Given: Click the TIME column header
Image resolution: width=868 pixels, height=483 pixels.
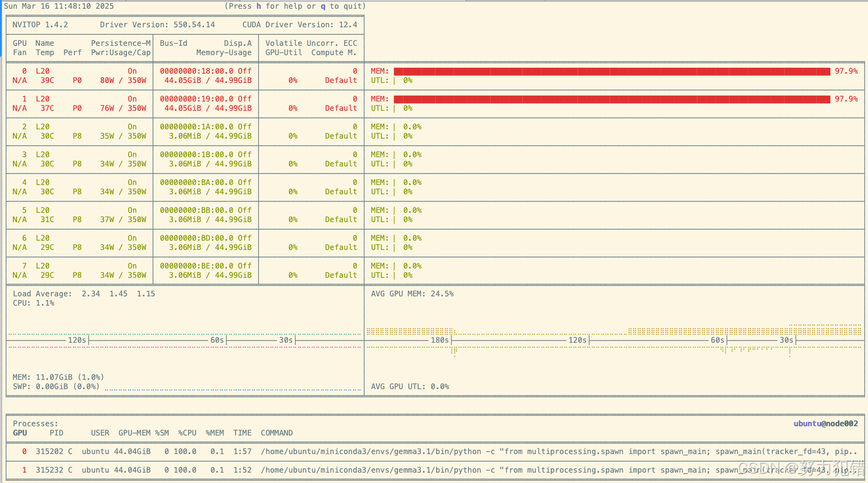Looking at the screenshot, I should click(x=242, y=433).
